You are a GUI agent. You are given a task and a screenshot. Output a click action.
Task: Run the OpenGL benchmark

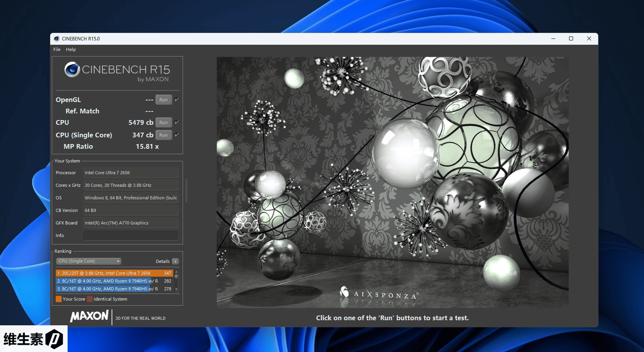(163, 100)
